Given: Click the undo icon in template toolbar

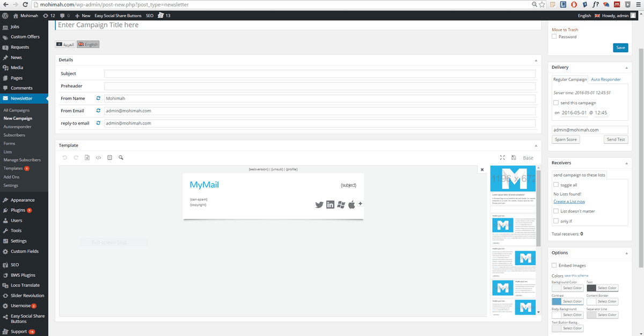Looking at the screenshot, I should pyautogui.click(x=65, y=158).
